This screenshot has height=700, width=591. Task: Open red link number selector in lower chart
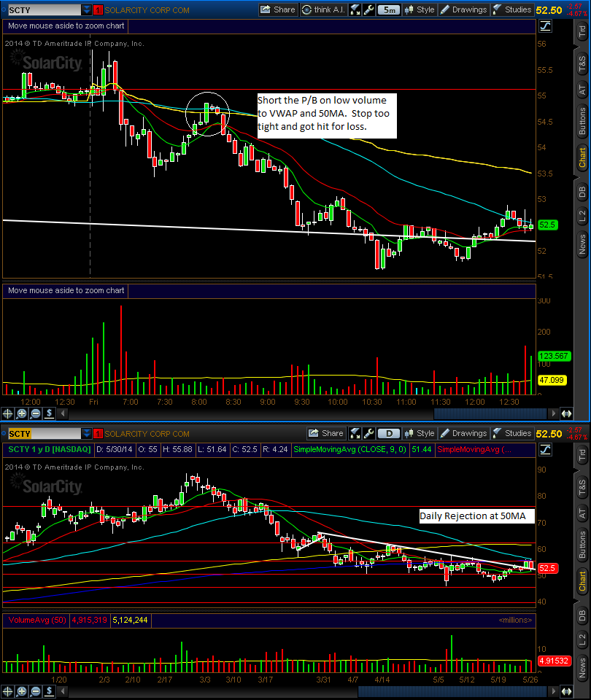(98, 433)
